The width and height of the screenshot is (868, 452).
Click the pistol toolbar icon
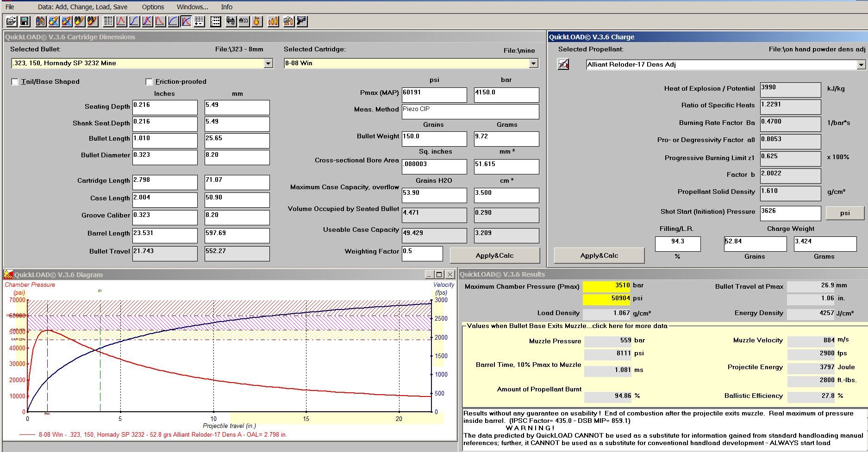[301, 21]
